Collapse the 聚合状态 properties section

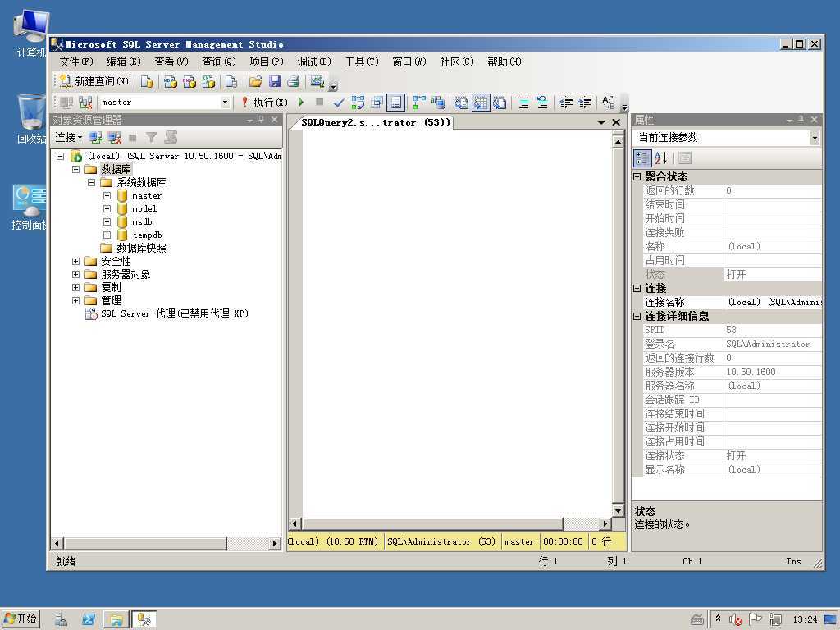[637, 177]
